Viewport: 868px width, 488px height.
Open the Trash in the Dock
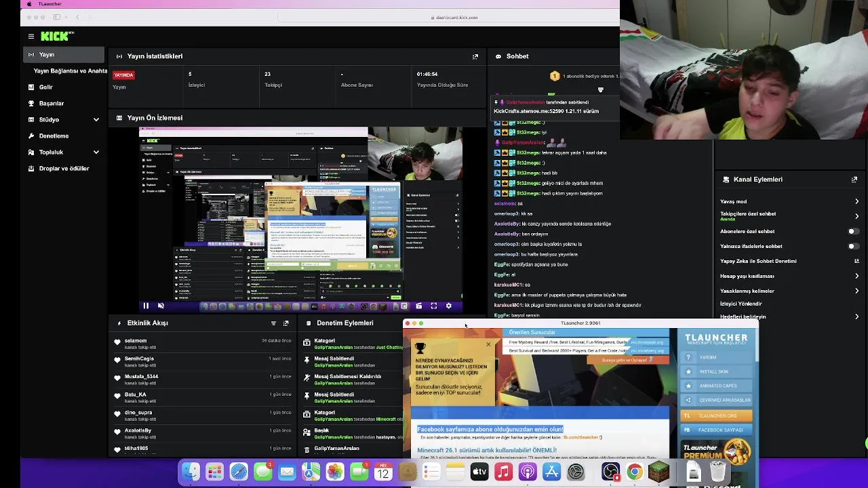(x=717, y=472)
